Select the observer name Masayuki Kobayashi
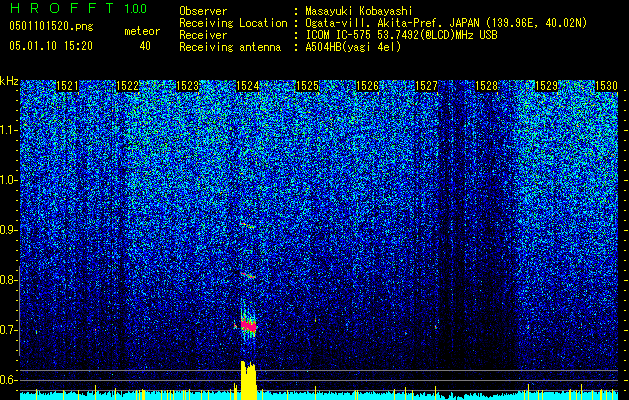Screen dimensions: 629x400 (359, 11)
